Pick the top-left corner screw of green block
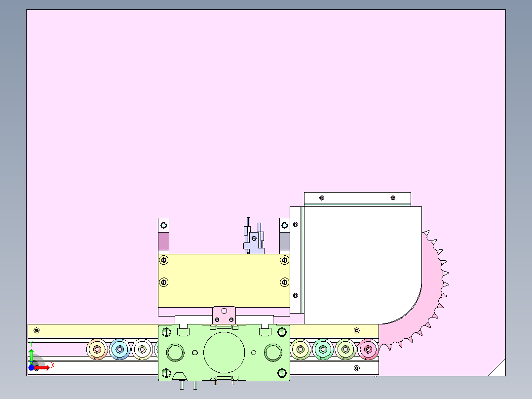 166,332
